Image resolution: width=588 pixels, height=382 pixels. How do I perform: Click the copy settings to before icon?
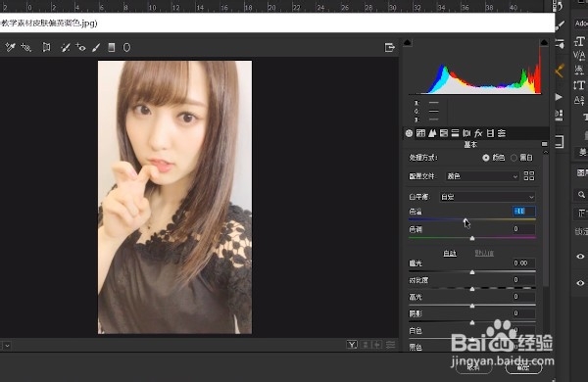pyautogui.click(x=377, y=345)
